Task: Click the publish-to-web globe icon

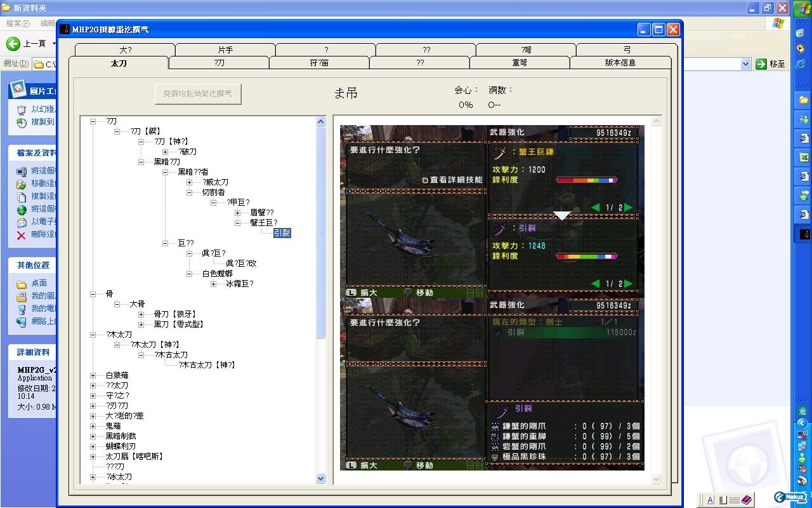Action: coord(22,209)
